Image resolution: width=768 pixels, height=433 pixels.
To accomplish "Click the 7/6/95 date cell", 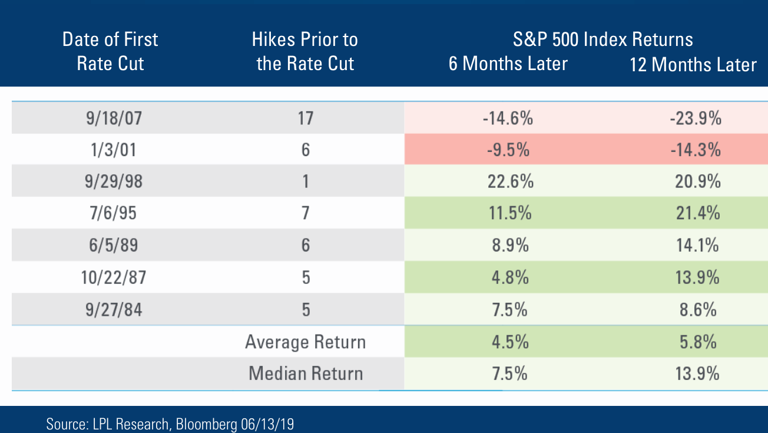I will coord(113,213).
